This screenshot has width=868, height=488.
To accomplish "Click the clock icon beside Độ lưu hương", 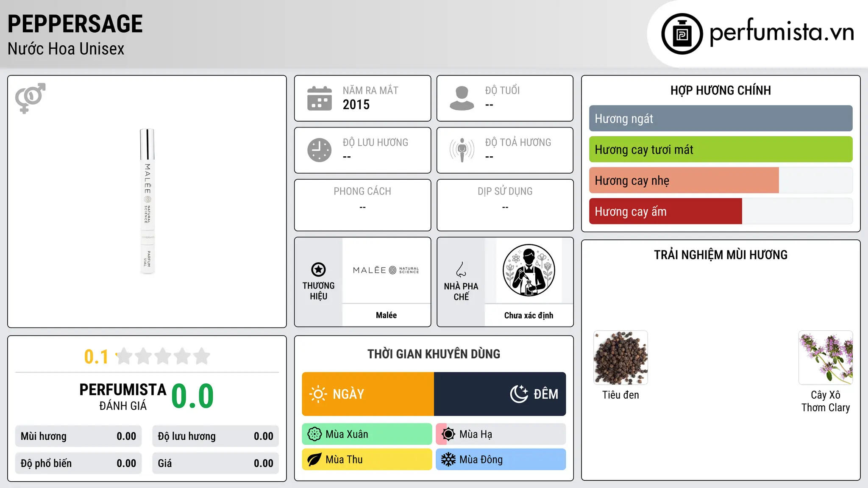I will (320, 150).
